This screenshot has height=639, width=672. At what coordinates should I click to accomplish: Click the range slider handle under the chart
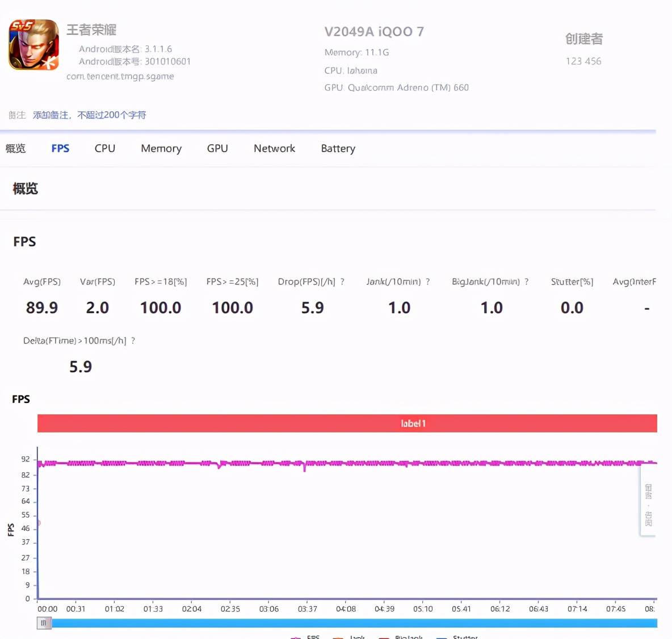pyautogui.click(x=44, y=623)
